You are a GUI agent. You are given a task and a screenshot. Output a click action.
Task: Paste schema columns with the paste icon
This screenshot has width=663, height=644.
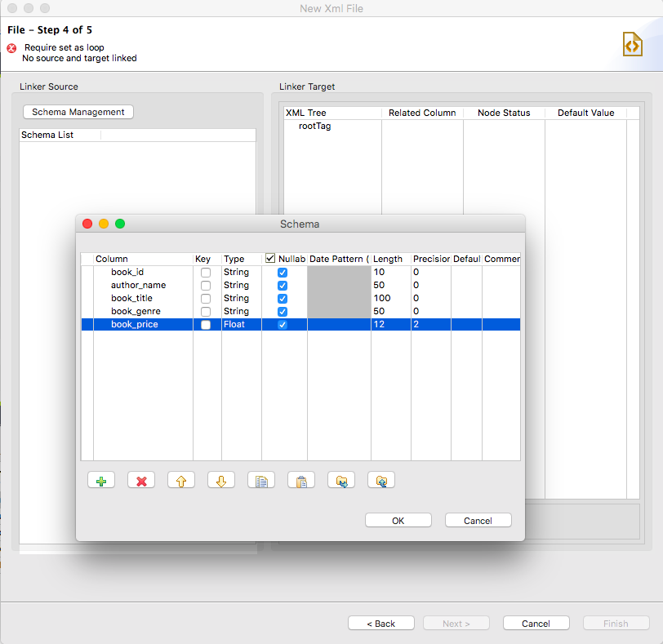[x=300, y=480]
